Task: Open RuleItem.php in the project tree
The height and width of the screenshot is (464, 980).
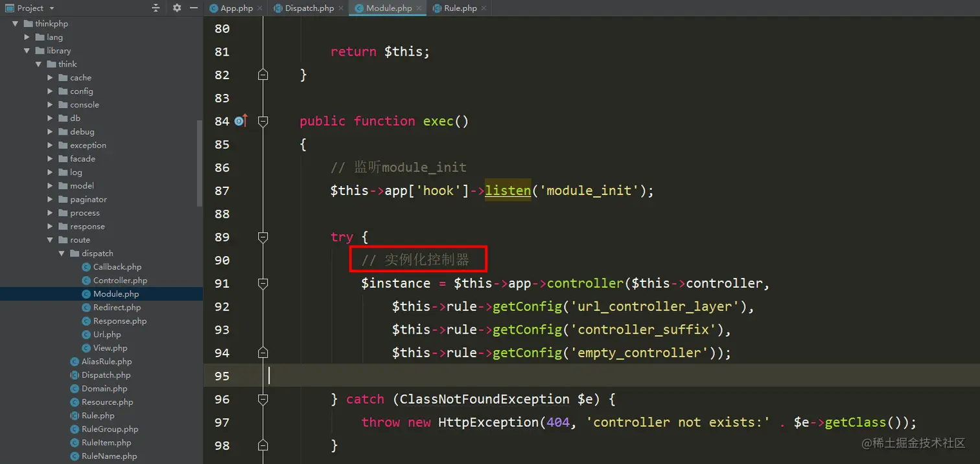Action: [x=100, y=443]
